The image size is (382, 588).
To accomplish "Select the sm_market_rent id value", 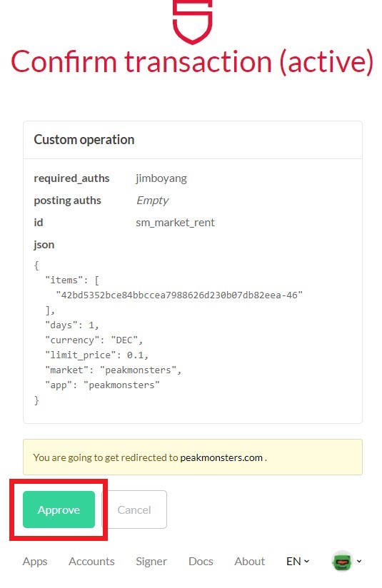I will [x=175, y=223].
